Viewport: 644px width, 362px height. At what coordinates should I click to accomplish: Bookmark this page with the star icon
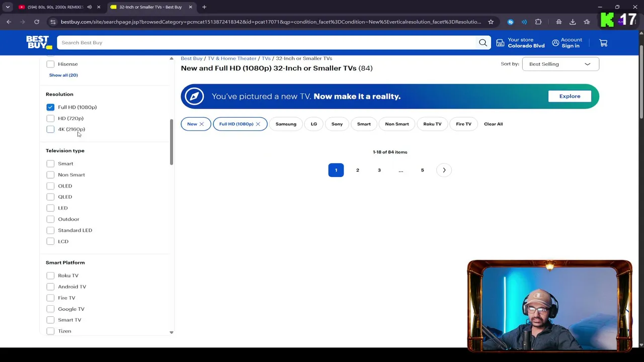coord(491,22)
